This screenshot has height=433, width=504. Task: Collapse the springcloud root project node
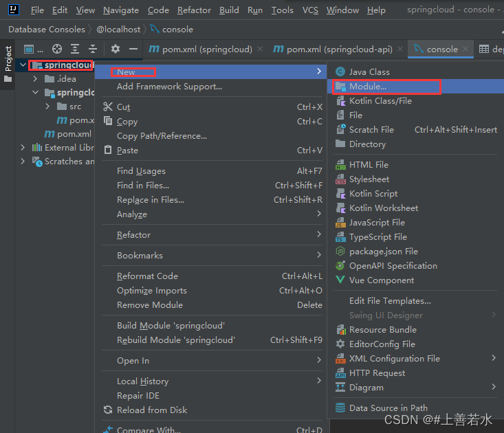pos(23,65)
